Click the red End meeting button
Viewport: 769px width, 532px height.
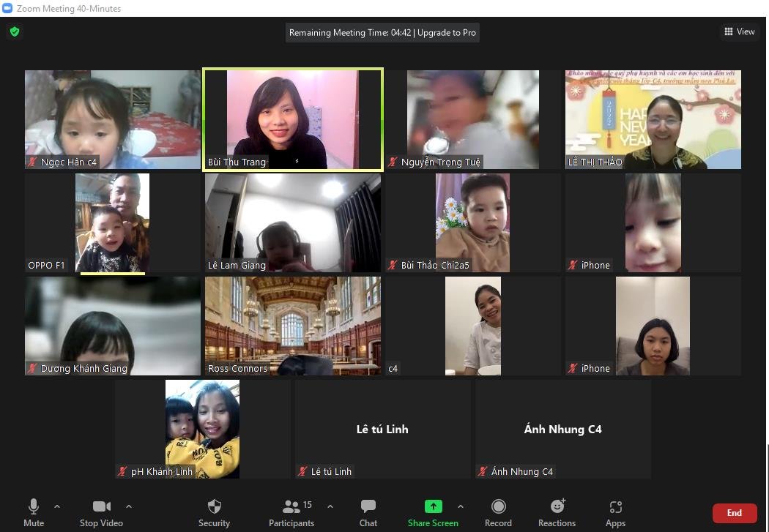[x=734, y=513]
